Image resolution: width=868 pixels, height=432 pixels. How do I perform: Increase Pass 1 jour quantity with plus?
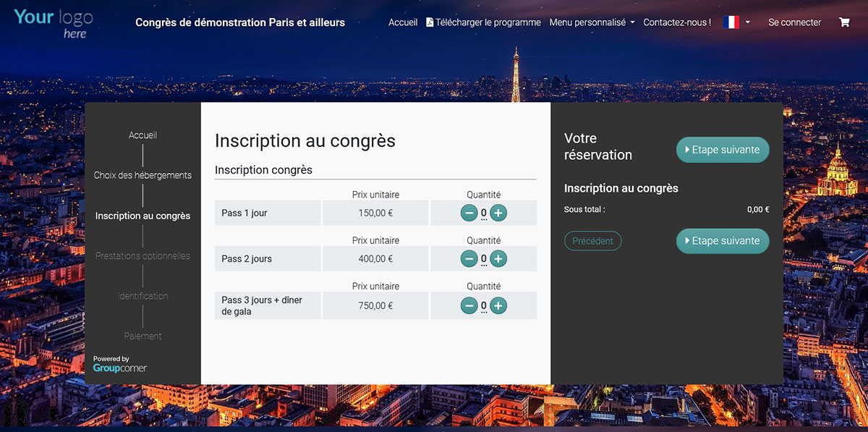click(x=498, y=213)
